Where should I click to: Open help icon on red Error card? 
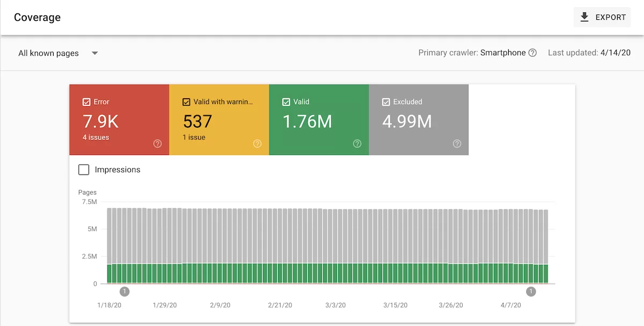tap(157, 144)
